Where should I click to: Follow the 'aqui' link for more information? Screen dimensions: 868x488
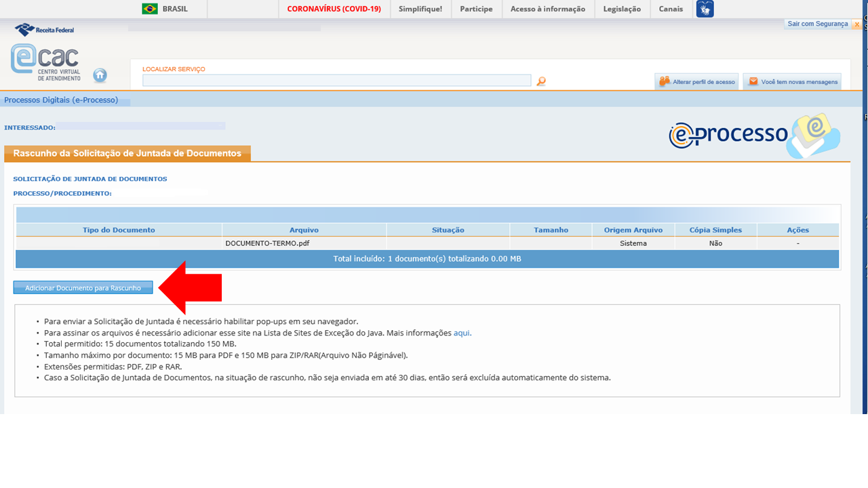click(x=462, y=333)
